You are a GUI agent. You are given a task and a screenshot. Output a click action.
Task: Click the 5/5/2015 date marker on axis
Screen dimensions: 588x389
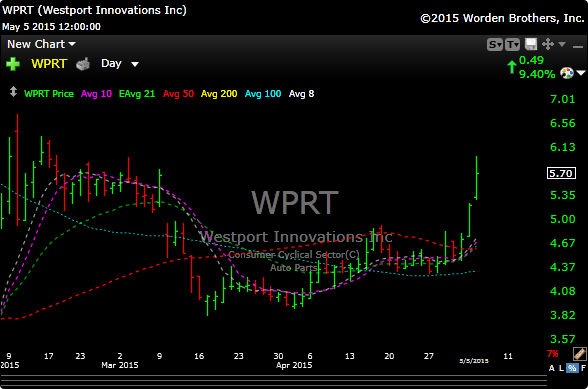pyautogui.click(x=474, y=361)
